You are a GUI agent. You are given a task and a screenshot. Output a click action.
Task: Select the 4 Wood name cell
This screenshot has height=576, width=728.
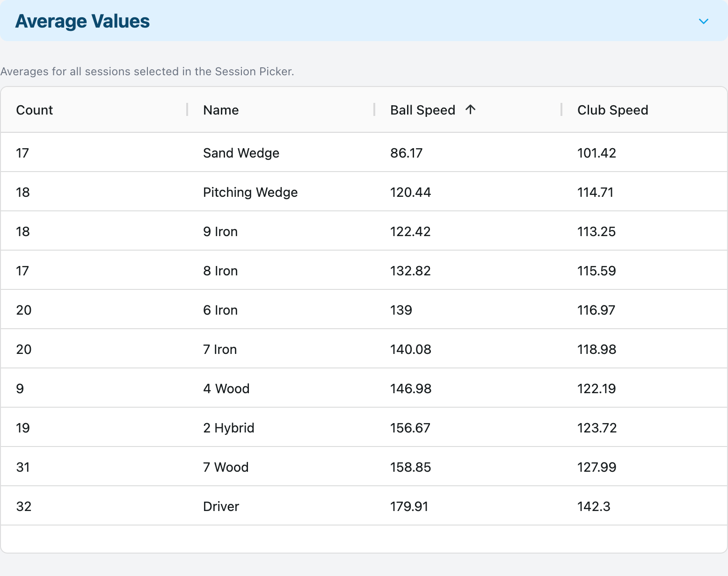226,389
